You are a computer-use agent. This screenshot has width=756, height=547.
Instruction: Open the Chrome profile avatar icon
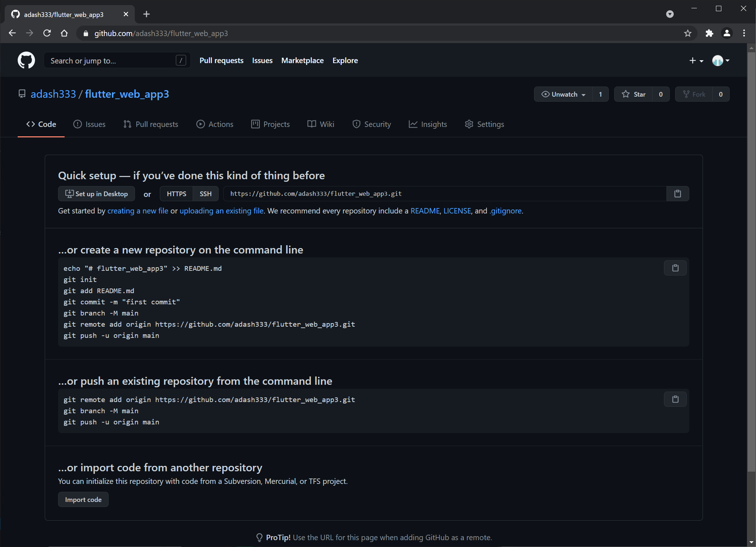pos(727,33)
